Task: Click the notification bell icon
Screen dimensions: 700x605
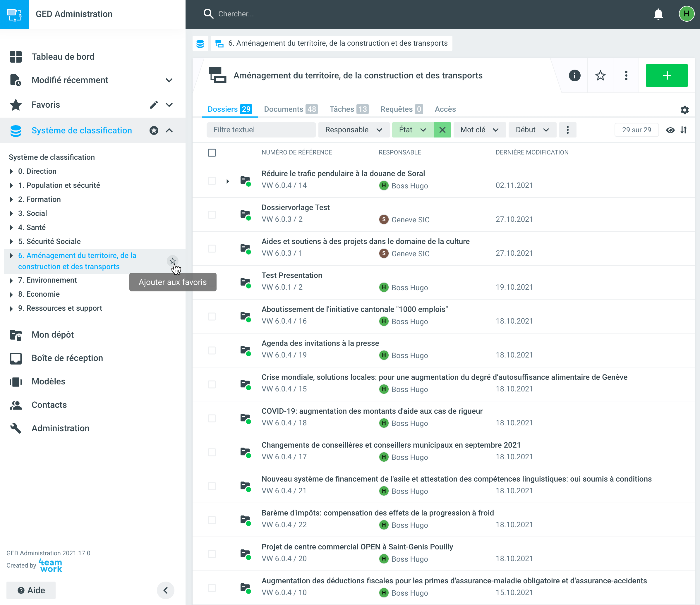Action: point(658,14)
